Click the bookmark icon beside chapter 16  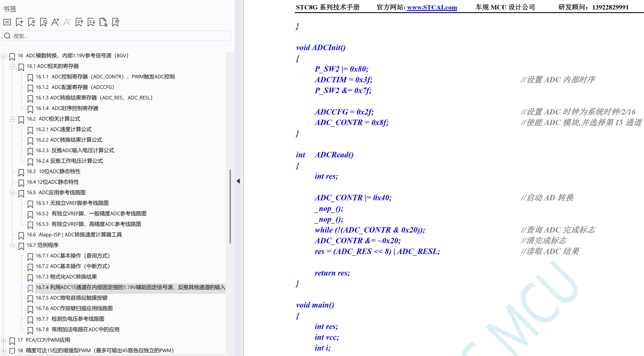pos(12,57)
